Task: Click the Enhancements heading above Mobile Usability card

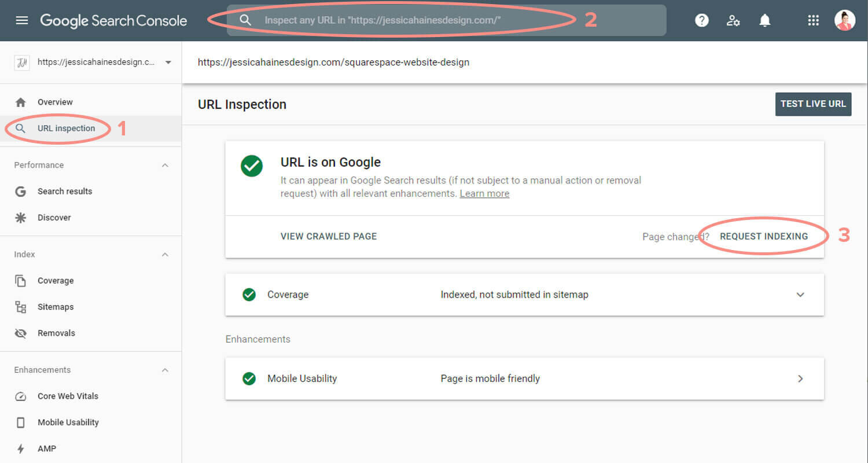Action: point(258,339)
